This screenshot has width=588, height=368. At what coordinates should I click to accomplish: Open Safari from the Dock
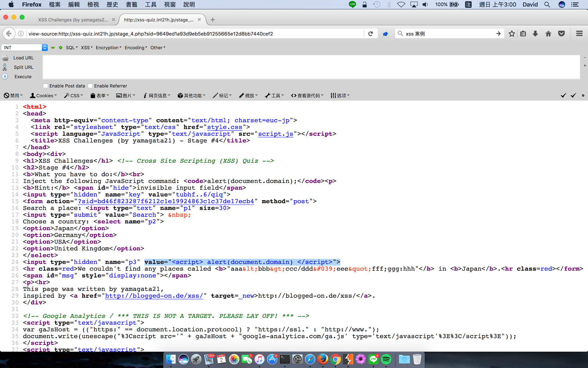(x=310, y=359)
